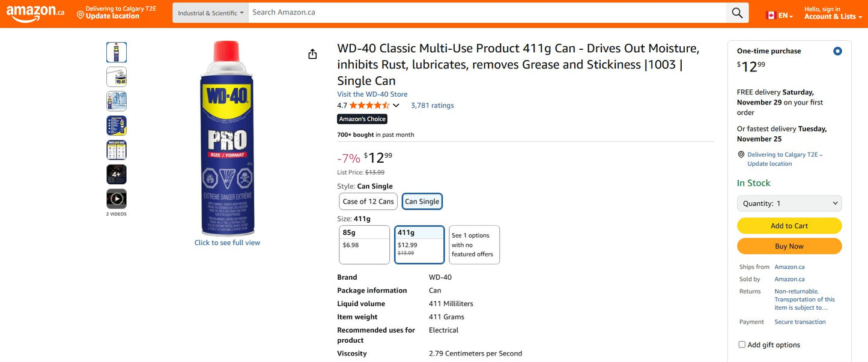Screen dimensions: 868x362
Task: Click the Add to Cart button
Action: [x=789, y=225]
